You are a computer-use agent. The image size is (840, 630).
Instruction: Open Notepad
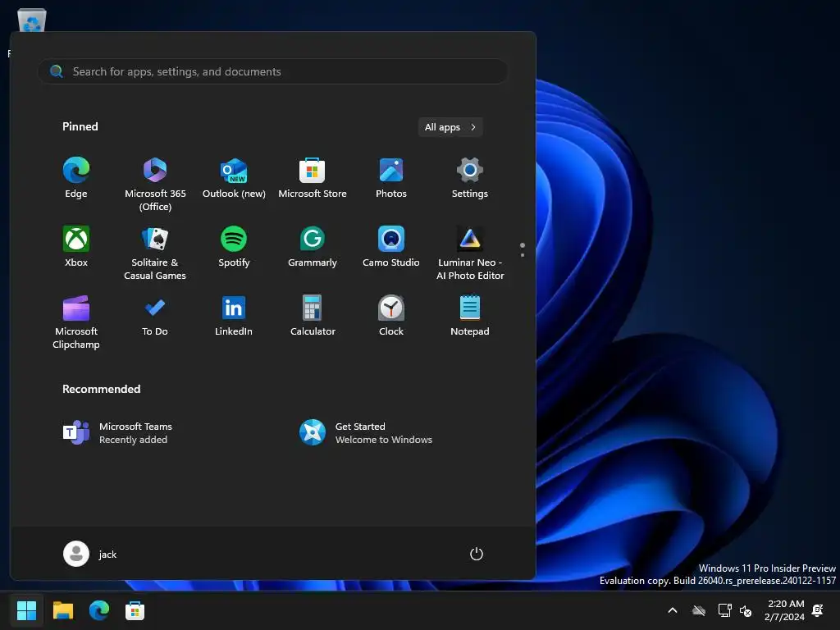[470, 317]
